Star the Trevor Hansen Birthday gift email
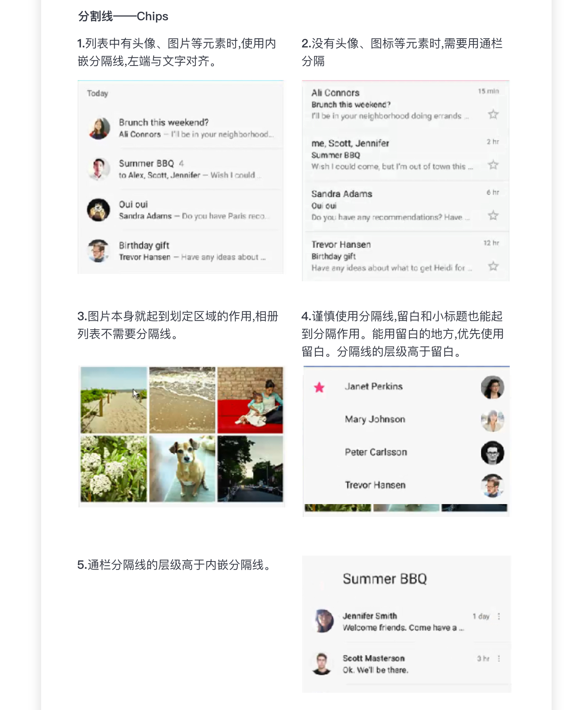Image resolution: width=588 pixels, height=710 pixels. click(493, 266)
